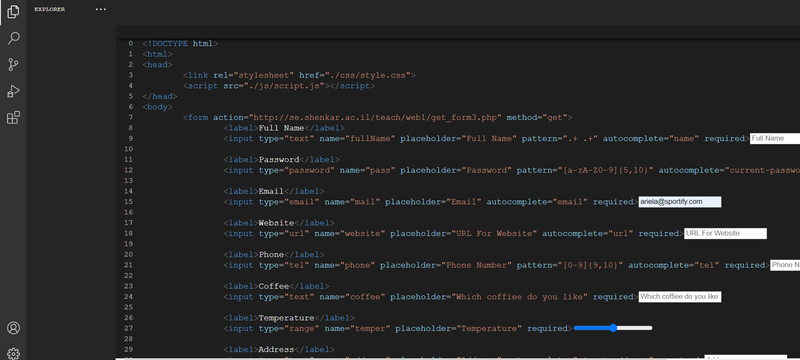Open the Manage settings gear
Screen dimensions: 800x360
click(13, 353)
